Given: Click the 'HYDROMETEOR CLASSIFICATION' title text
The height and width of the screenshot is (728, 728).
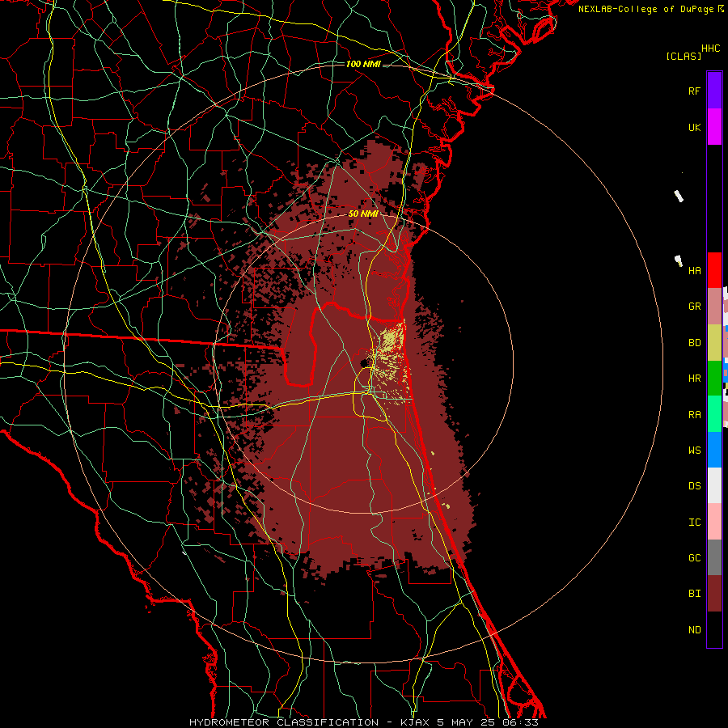Looking at the screenshot, I should 284,722.
